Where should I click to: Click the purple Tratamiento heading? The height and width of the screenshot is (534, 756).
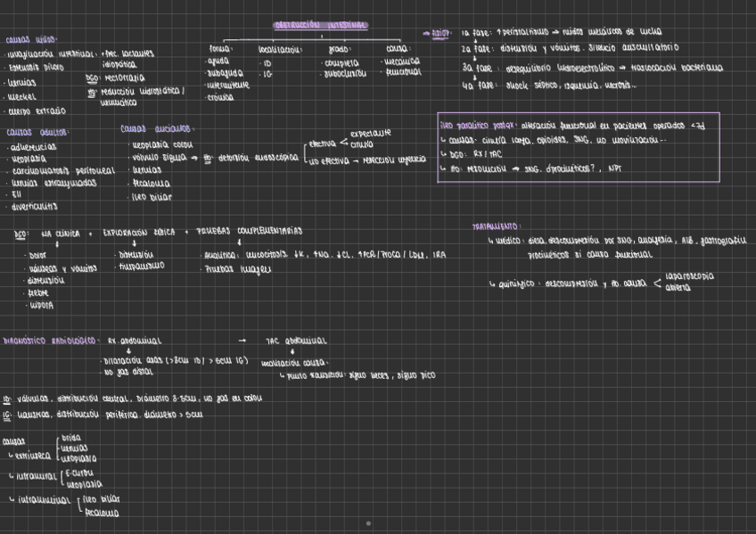tap(497, 226)
